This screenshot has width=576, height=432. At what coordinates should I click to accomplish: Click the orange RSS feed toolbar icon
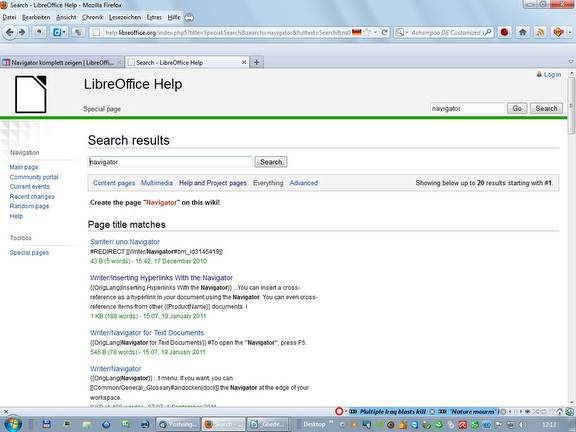(540, 32)
